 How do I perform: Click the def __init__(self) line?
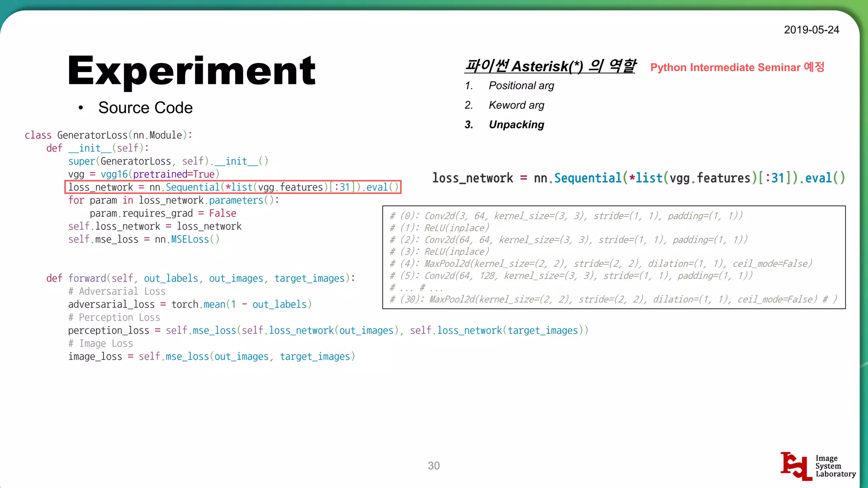(x=97, y=148)
